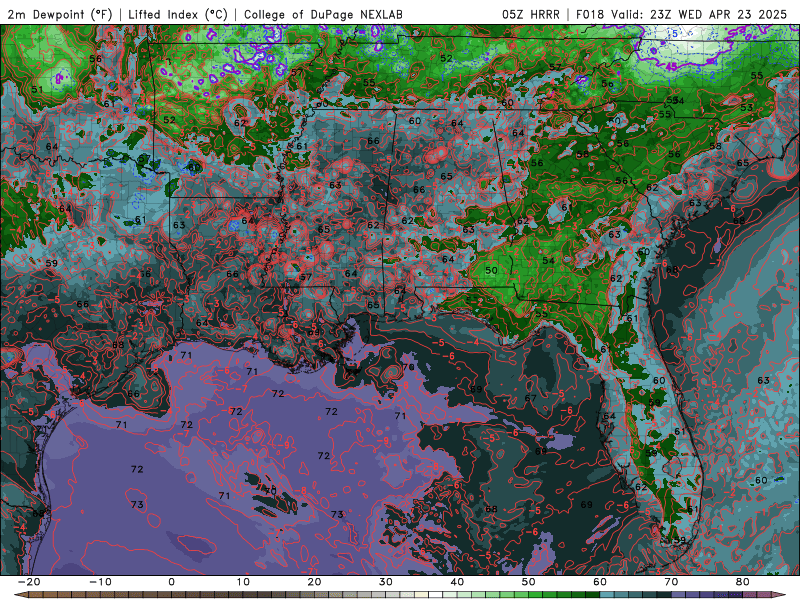Click the '30' label on the color scale
This screenshot has width=800, height=600.
[386, 582]
